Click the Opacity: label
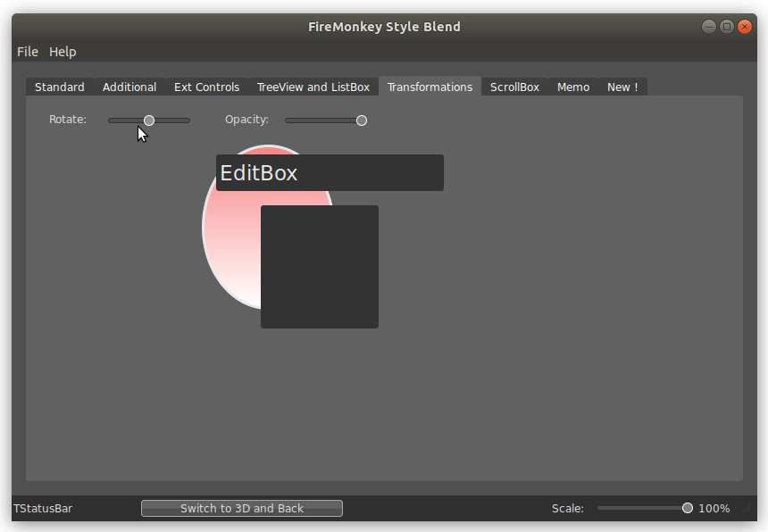 [x=246, y=120]
